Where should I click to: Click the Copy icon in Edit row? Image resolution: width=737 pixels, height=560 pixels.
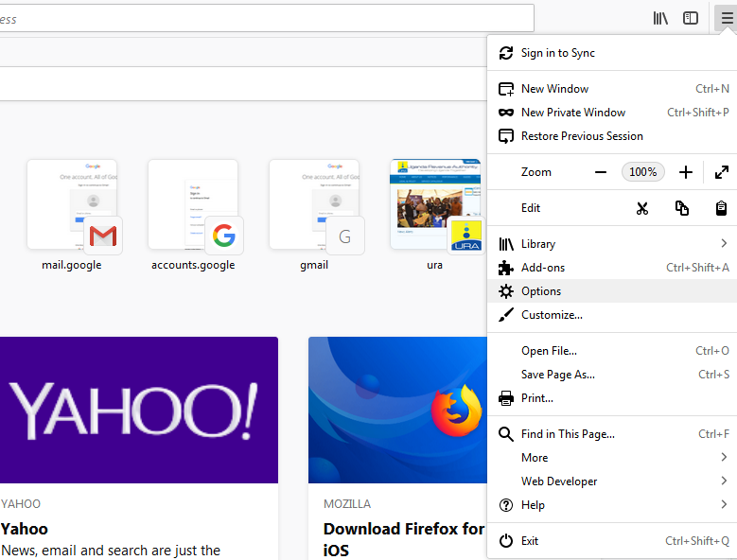coord(681,208)
